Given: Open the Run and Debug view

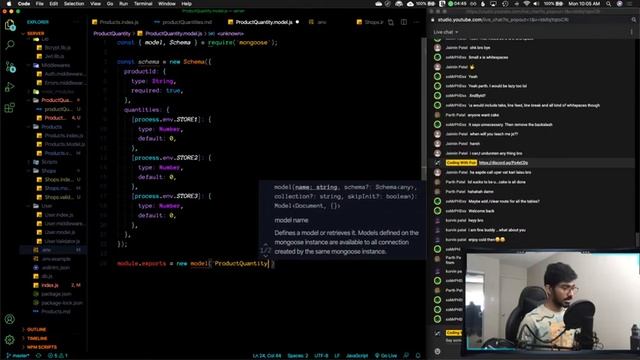Looking at the screenshot, I should 10,87.
